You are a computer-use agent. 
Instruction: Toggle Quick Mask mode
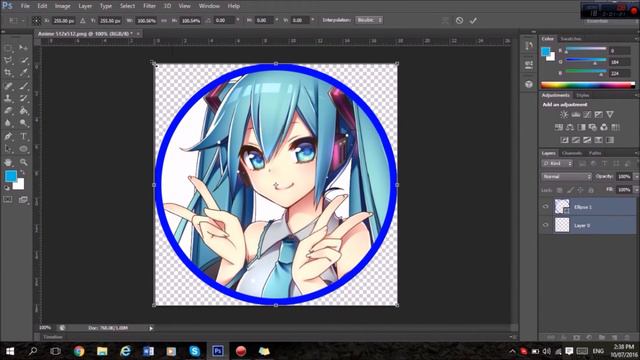(x=8, y=200)
